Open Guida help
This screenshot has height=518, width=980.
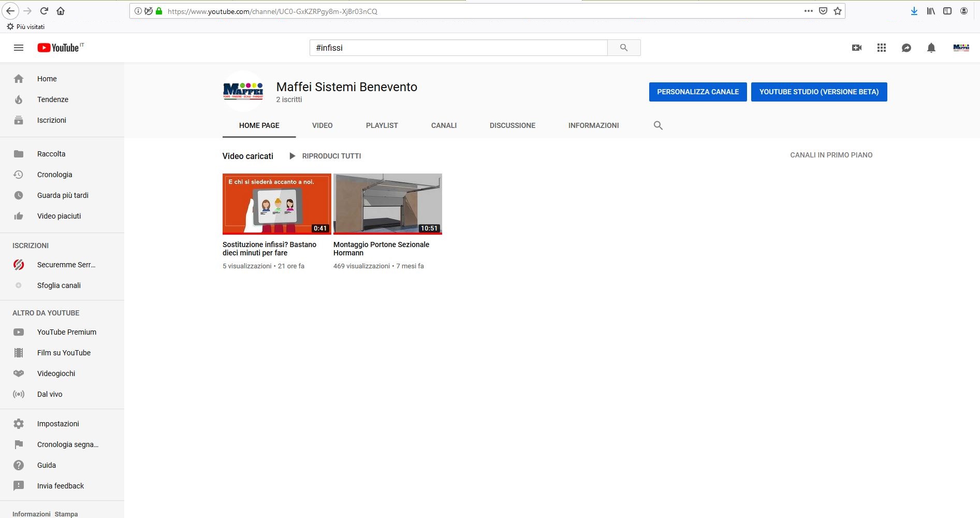[62, 465]
